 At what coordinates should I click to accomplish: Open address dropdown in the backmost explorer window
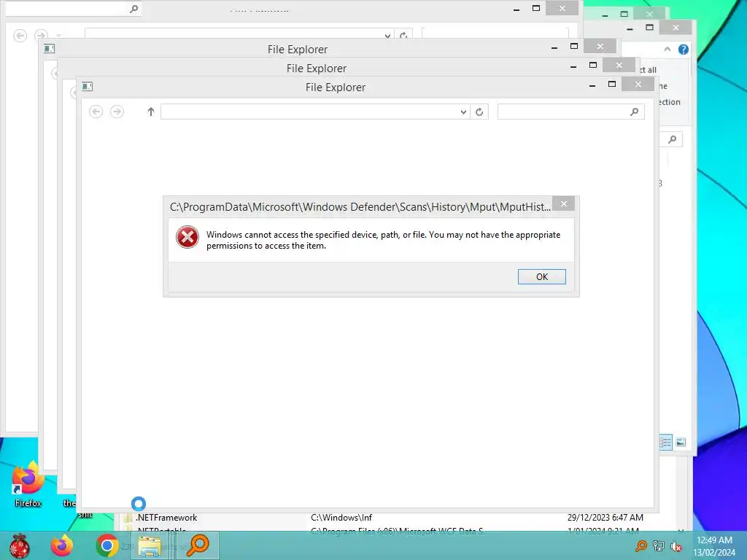coord(388,35)
